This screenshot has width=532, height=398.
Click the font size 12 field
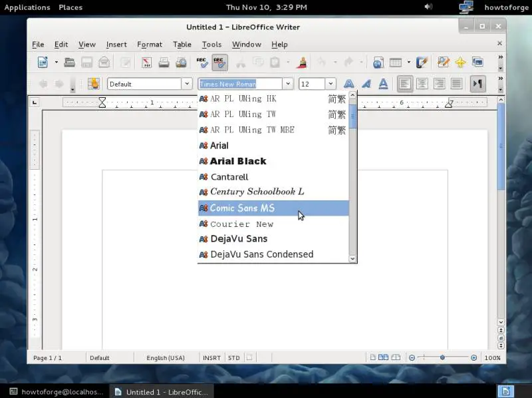(x=312, y=84)
